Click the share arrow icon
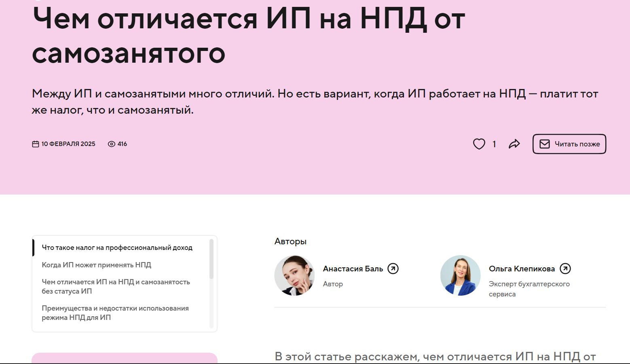 pos(514,144)
